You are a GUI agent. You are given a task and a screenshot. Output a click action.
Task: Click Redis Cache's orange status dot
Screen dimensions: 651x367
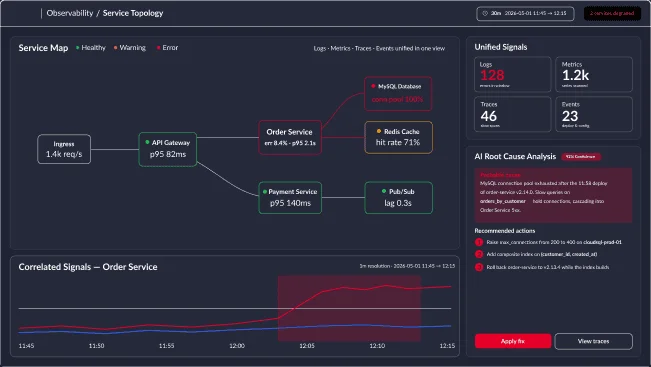point(379,131)
